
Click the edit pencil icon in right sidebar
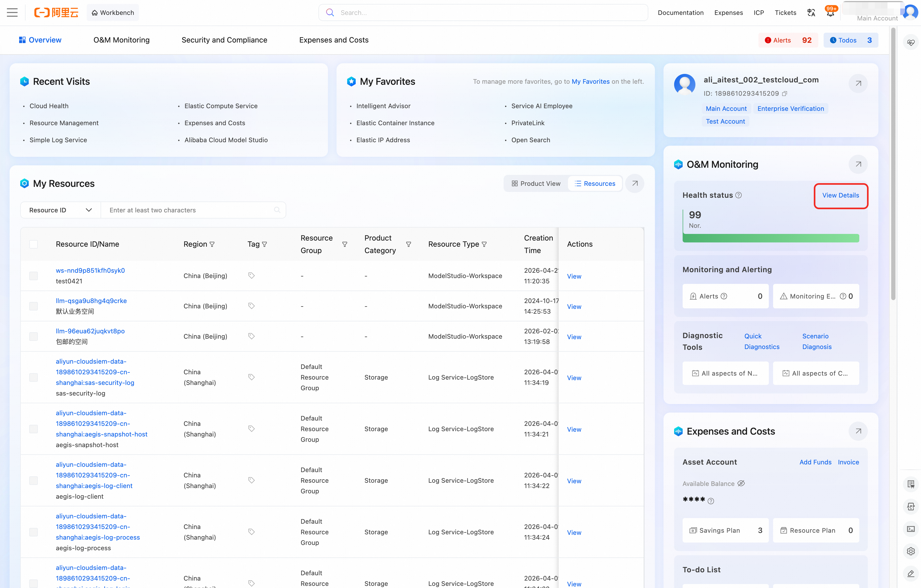pos(911,573)
